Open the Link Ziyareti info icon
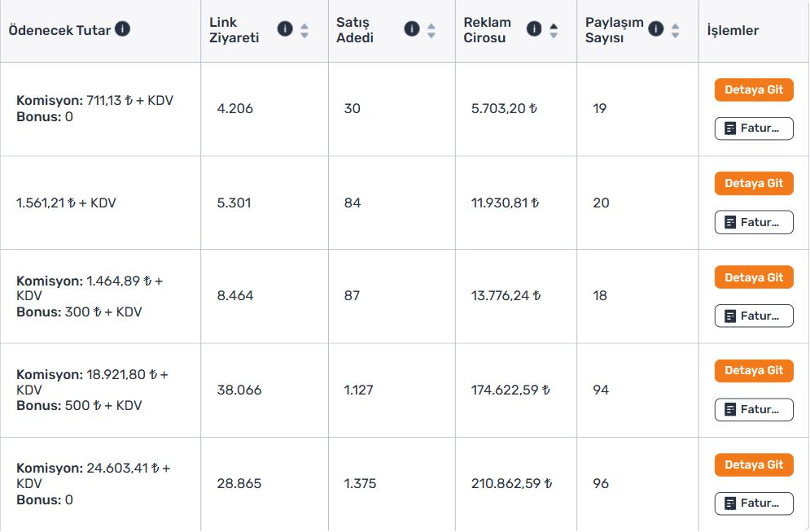Screen dimensions: 810x532 pos(285,29)
